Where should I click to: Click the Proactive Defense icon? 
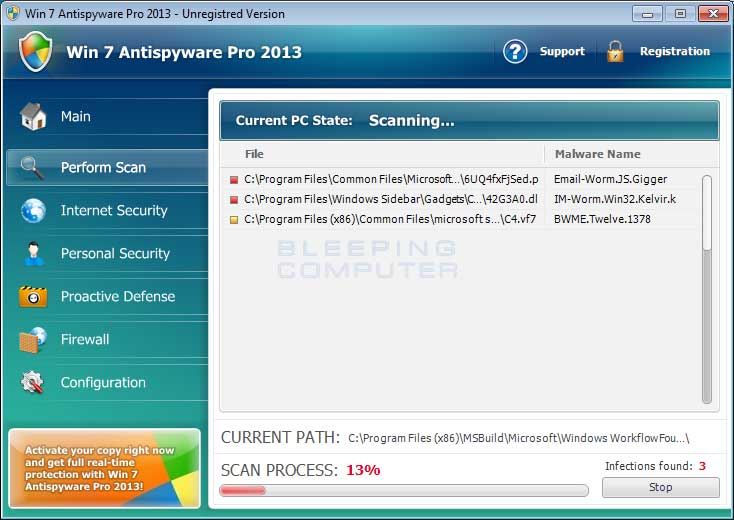click(x=33, y=297)
